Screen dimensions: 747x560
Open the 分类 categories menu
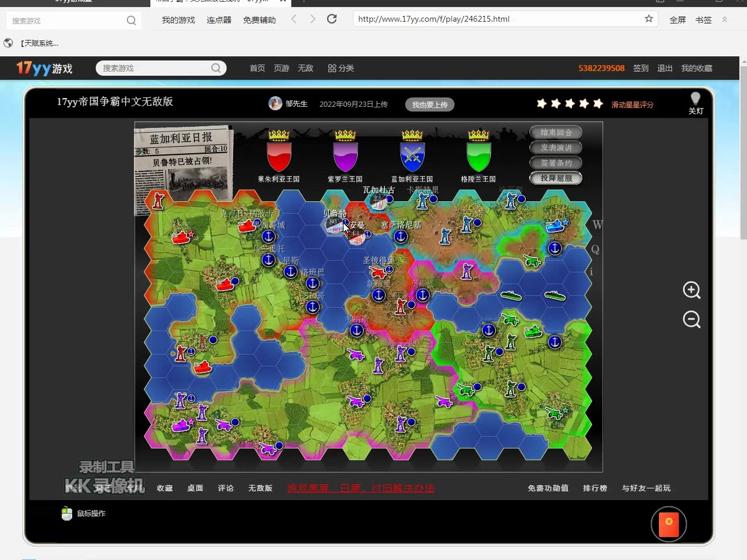(341, 69)
